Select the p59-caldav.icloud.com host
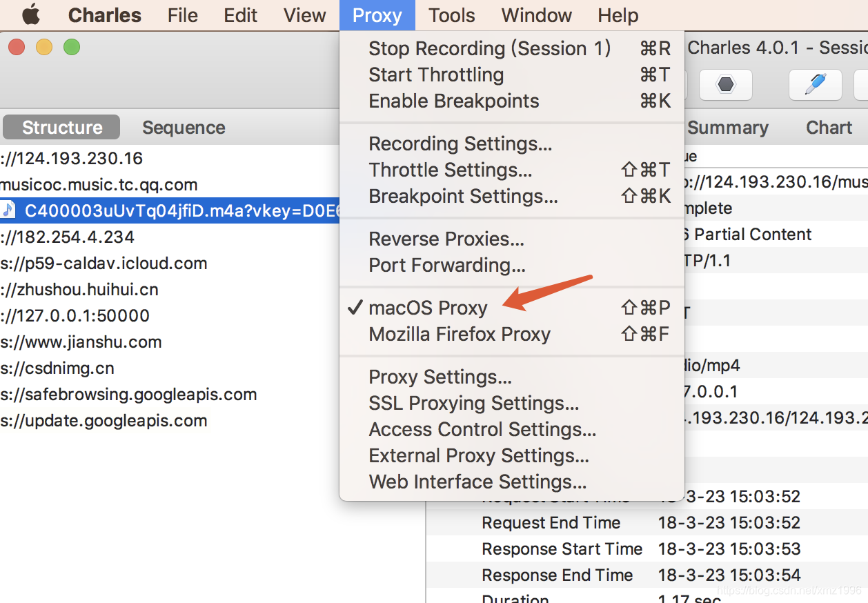This screenshot has width=868, height=603. 103,263
